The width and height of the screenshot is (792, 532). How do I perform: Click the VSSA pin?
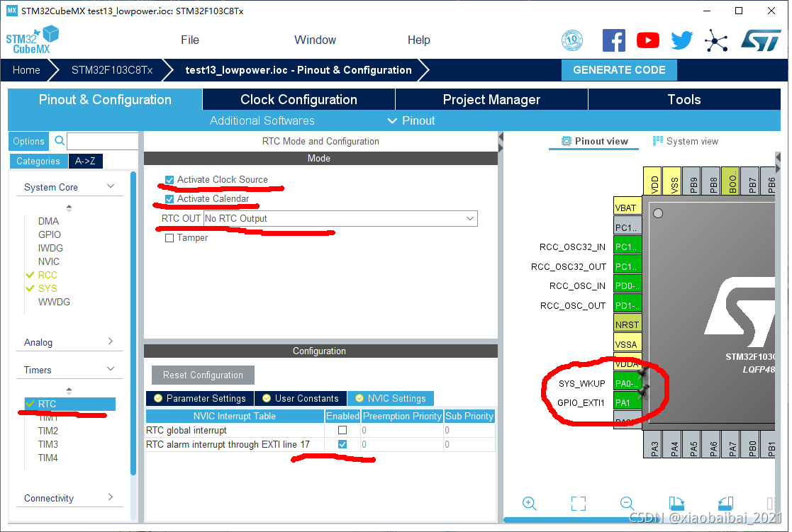(x=628, y=344)
